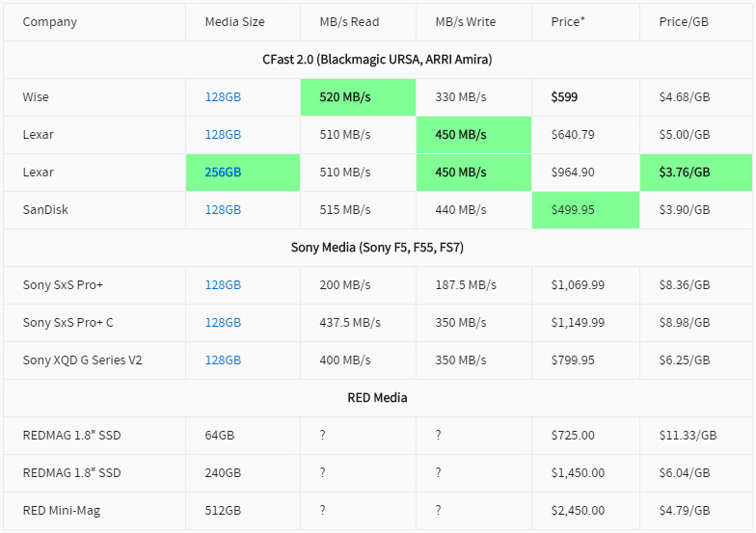Viewport: 756px width, 533px height.
Task: Click the Sony Media section heading
Action: tap(377, 248)
